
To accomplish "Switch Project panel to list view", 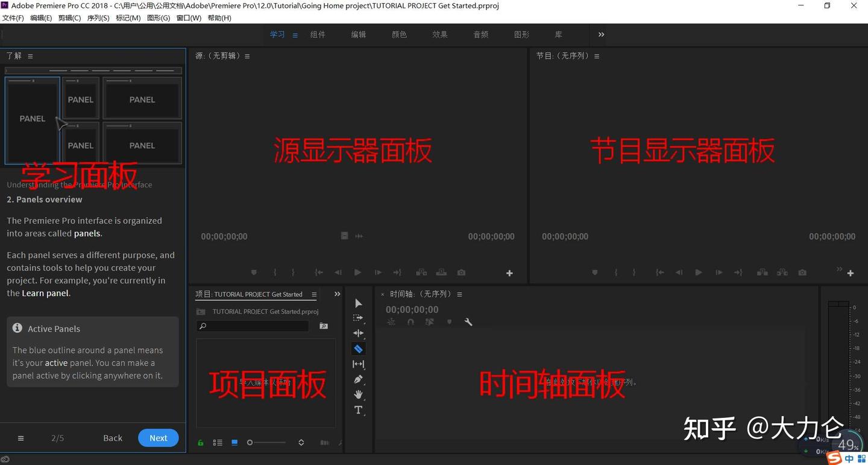I will 218,443.
